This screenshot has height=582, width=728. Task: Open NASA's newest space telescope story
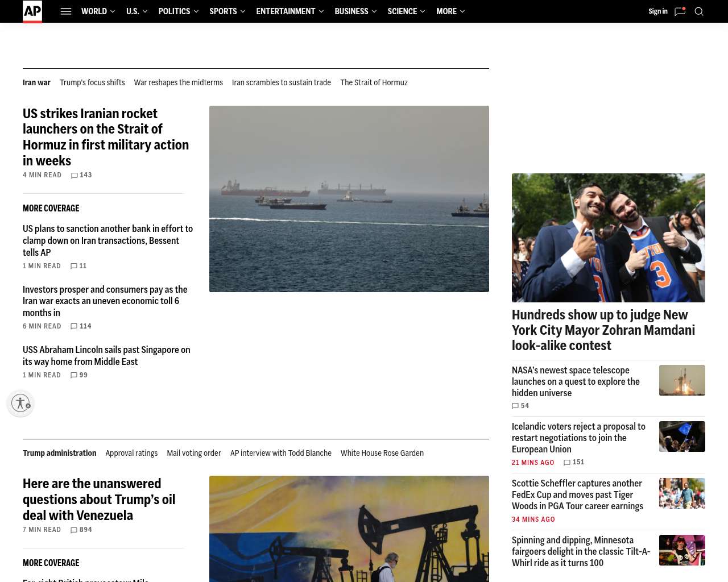(576, 381)
